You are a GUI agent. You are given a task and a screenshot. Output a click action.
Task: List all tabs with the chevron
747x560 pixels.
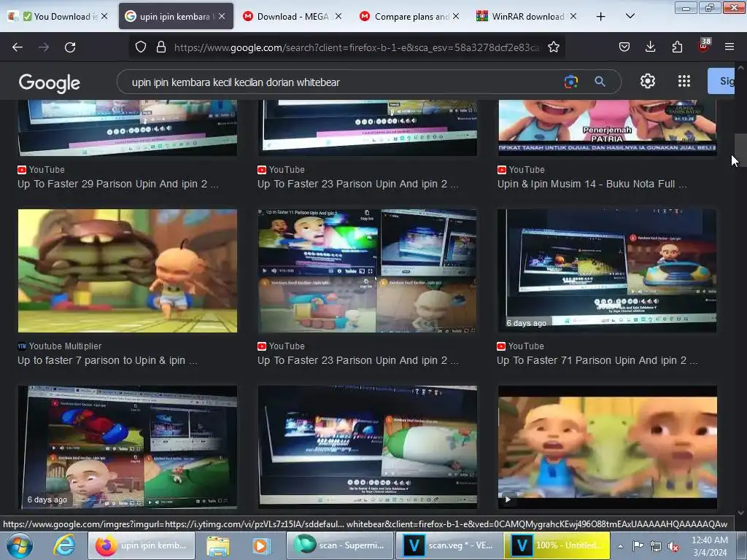630,17
